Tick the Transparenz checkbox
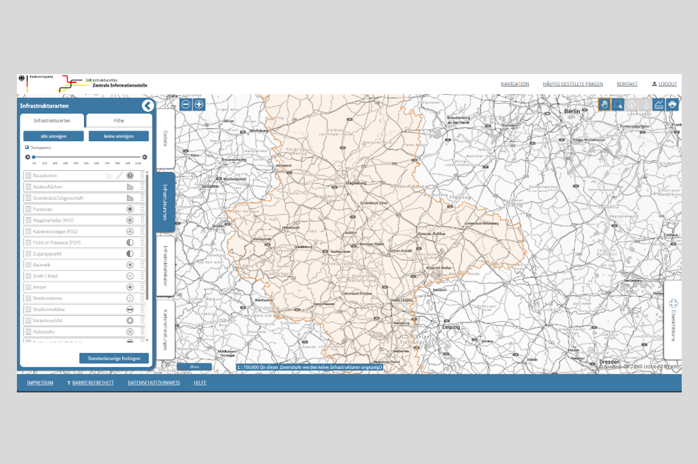This screenshot has height=464, width=698. pyautogui.click(x=27, y=147)
